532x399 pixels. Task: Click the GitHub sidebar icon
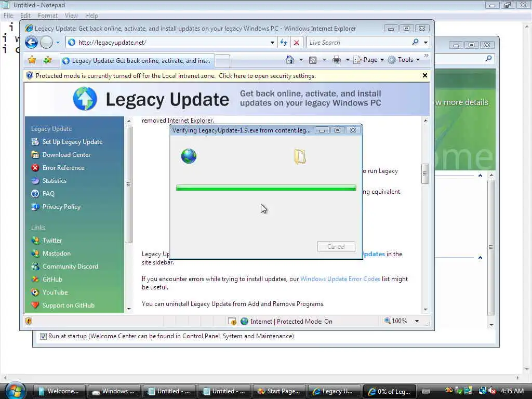(35, 280)
